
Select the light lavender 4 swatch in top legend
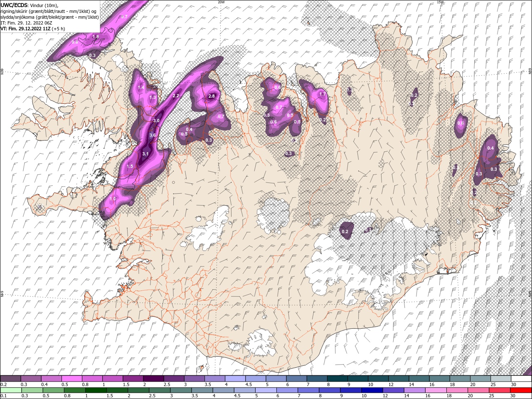pyautogui.click(x=235, y=379)
